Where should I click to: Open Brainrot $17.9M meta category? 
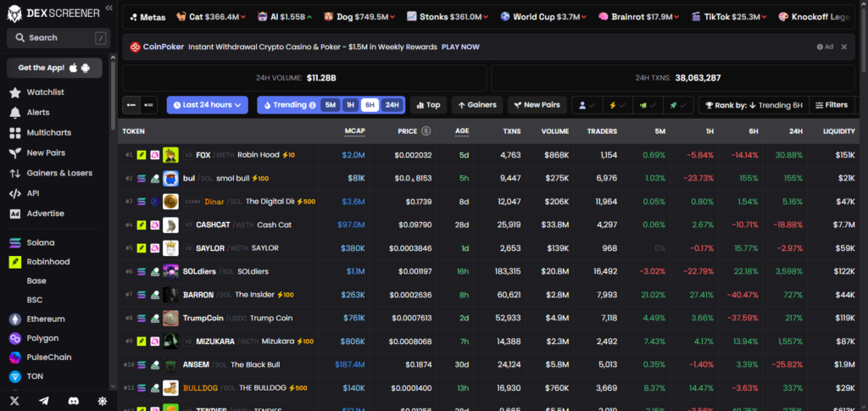(x=639, y=17)
